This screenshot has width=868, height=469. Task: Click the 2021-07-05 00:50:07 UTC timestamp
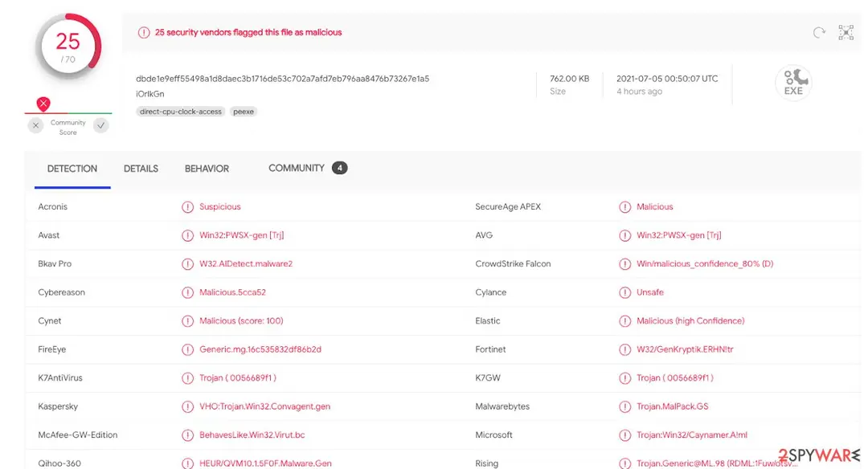(x=667, y=79)
